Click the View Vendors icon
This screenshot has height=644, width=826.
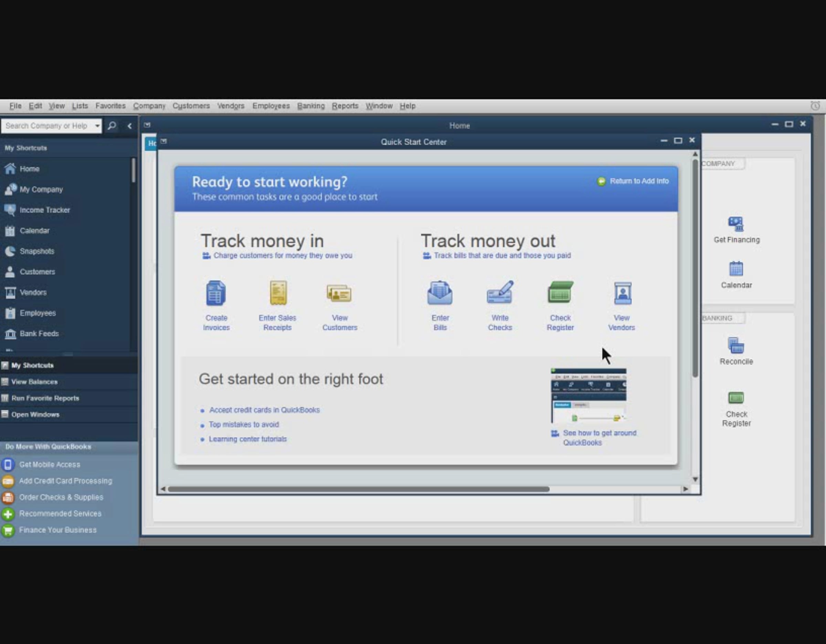pos(622,293)
